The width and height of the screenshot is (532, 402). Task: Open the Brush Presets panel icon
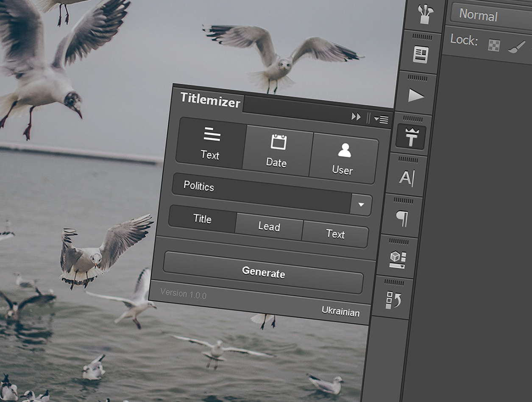423,14
